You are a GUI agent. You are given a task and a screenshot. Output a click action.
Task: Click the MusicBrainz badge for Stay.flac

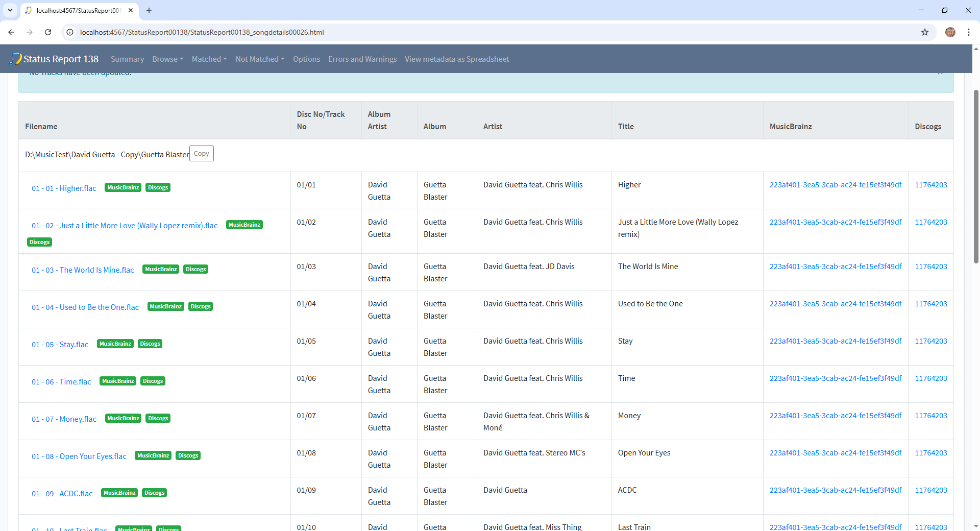[115, 344]
